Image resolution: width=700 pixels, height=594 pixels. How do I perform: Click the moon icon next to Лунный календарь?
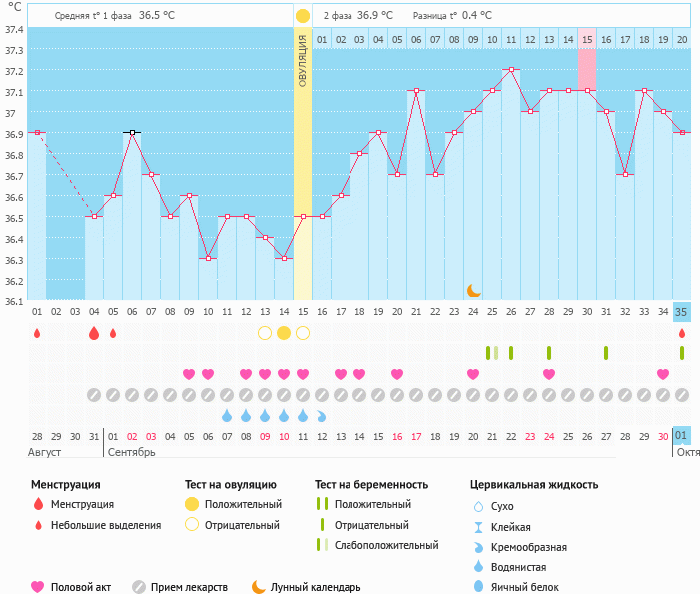click(x=259, y=587)
